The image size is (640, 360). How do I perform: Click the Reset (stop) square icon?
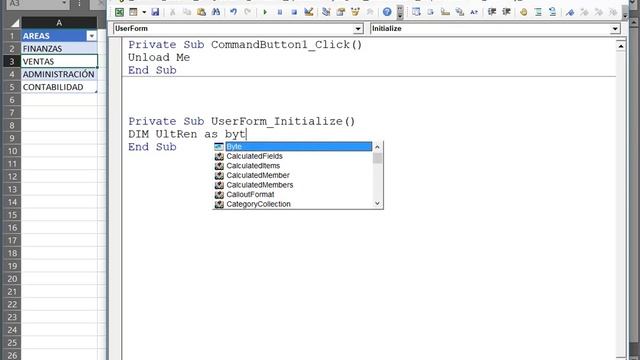coord(294,12)
